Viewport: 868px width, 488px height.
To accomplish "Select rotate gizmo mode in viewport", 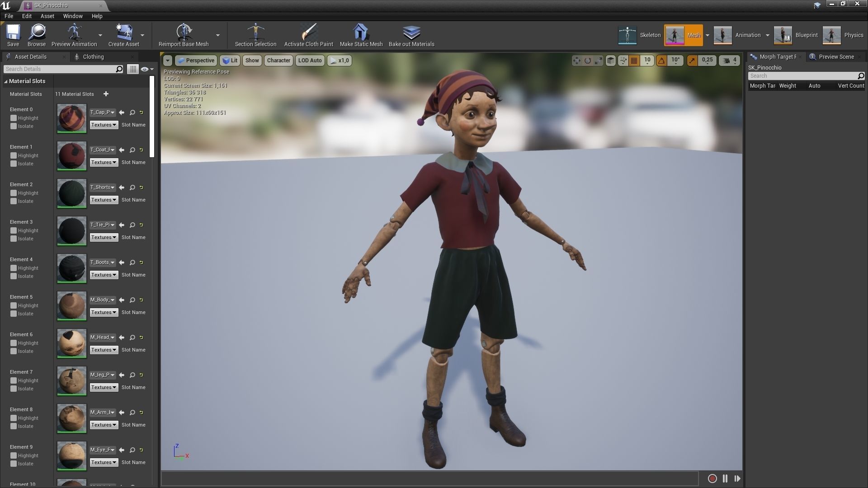I will coord(587,61).
